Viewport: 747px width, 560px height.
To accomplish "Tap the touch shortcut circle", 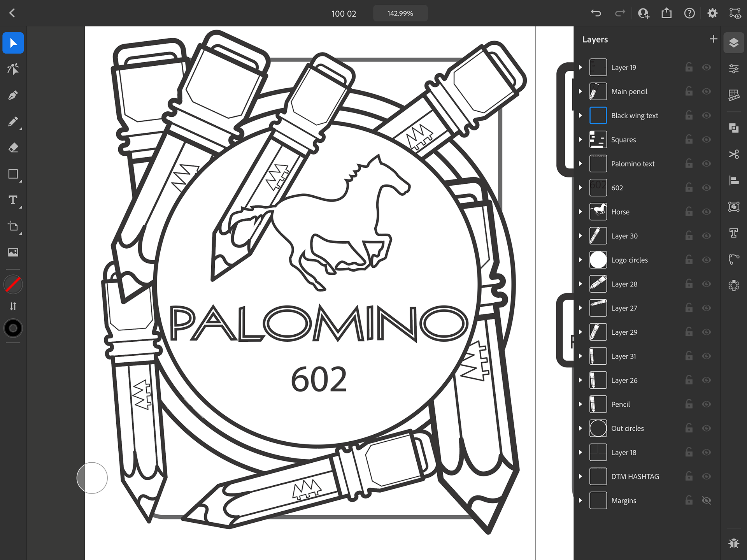I will click(92, 478).
